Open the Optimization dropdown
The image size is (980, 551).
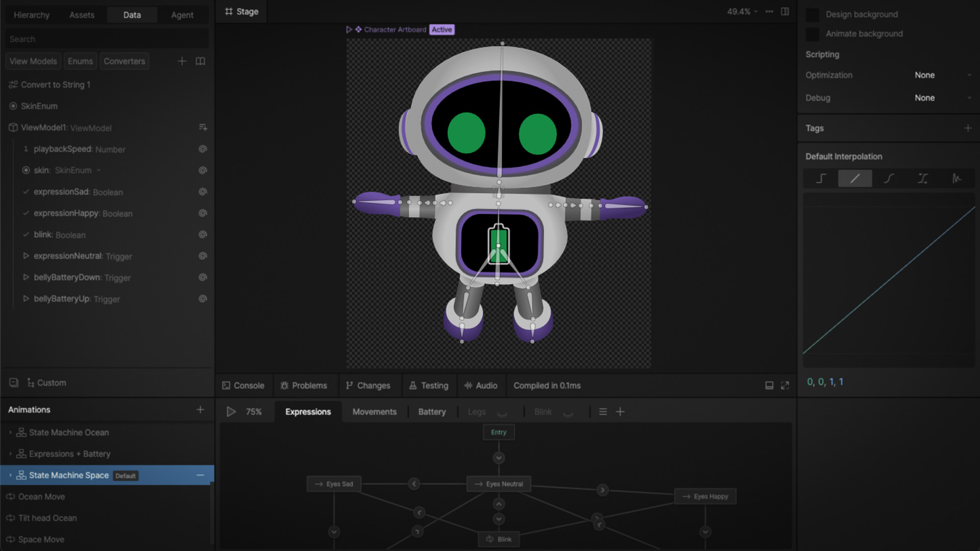[942, 75]
